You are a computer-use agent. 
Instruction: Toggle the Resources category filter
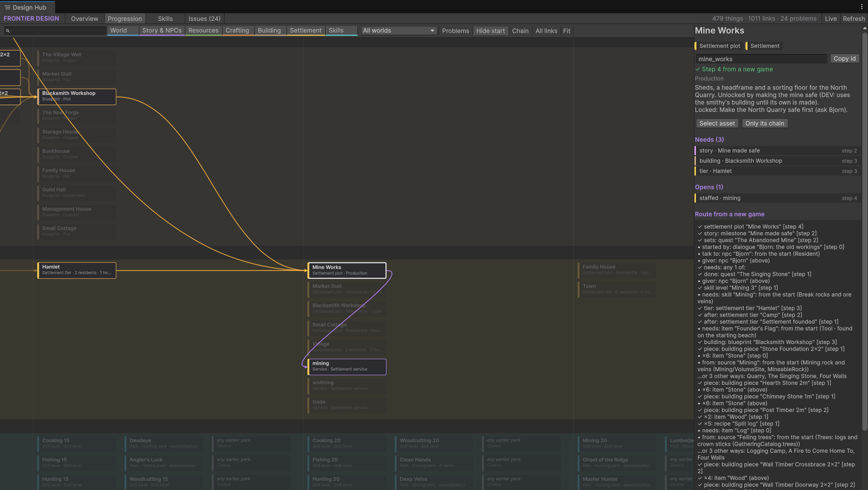click(203, 31)
